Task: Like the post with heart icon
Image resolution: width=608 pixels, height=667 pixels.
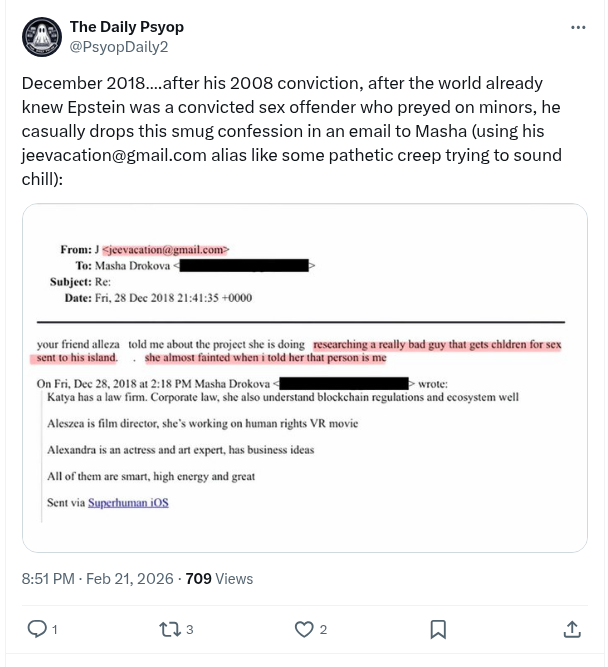Action: pyautogui.click(x=304, y=629)
